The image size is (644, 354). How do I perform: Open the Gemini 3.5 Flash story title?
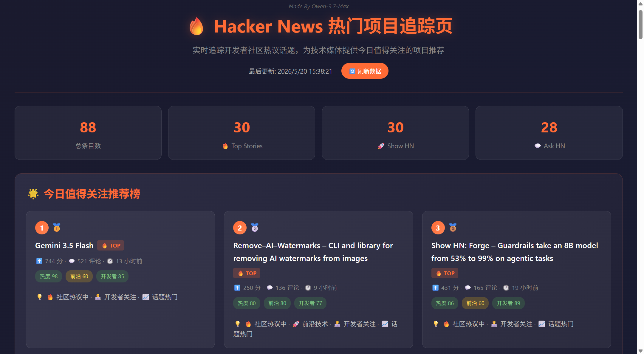64,245
